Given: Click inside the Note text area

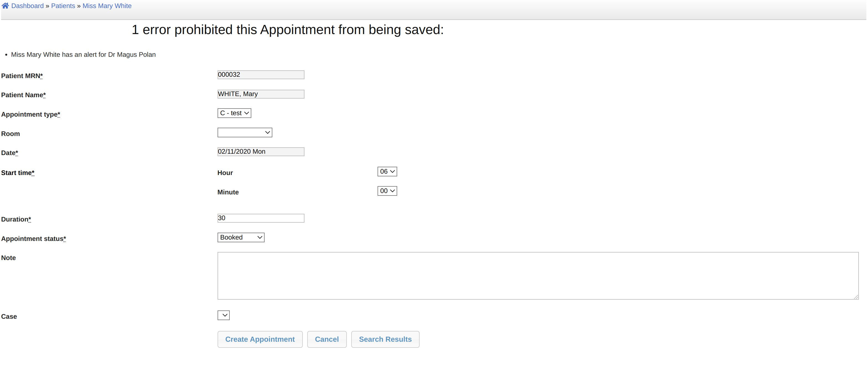Looking at the screenshot, I should (x=538, y=275).
